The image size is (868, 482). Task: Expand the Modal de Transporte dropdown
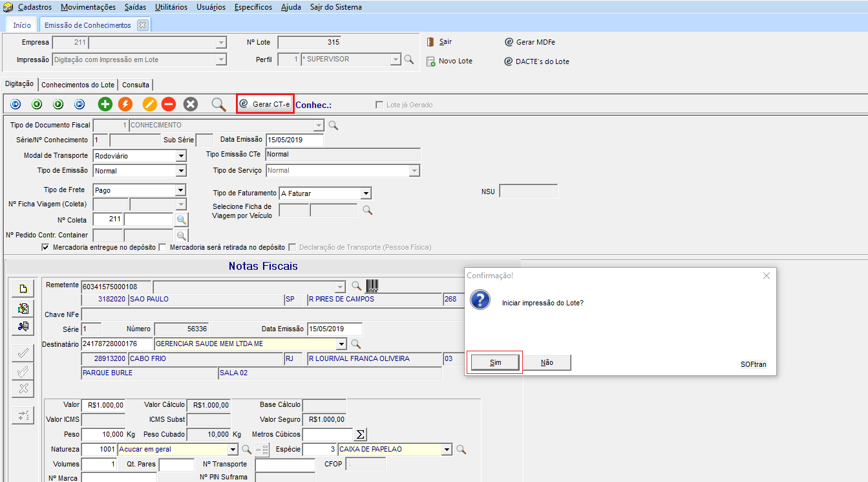pyautogui.click(x=180, y=156)
